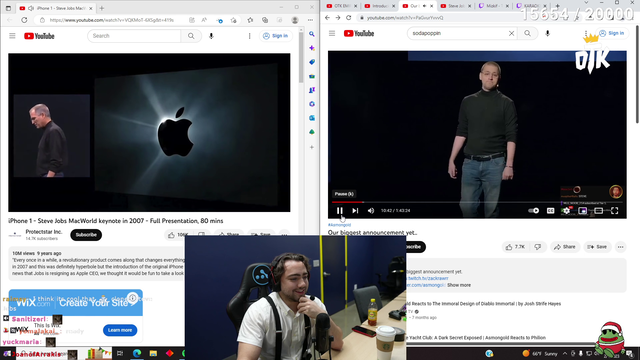Viewport: 640px width, 360px height.
Task: Clear the 'sodapoppin' search text
Action: [x=511, y=33]
